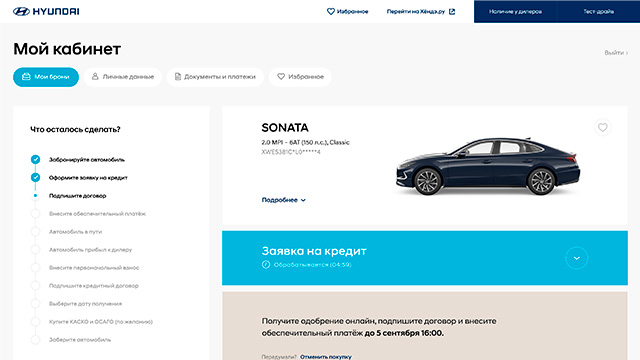Expand Подробнее car details

click(x=284, y=200)
